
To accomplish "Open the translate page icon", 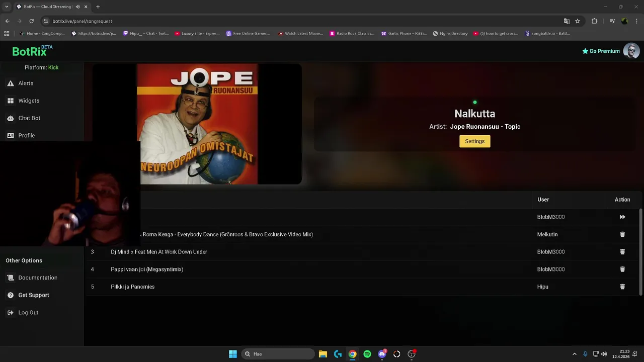I will 567,21.
